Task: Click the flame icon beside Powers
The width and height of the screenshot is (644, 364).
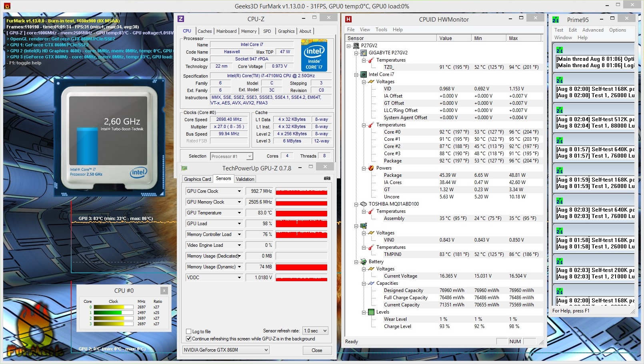Action: click(371, 168)
